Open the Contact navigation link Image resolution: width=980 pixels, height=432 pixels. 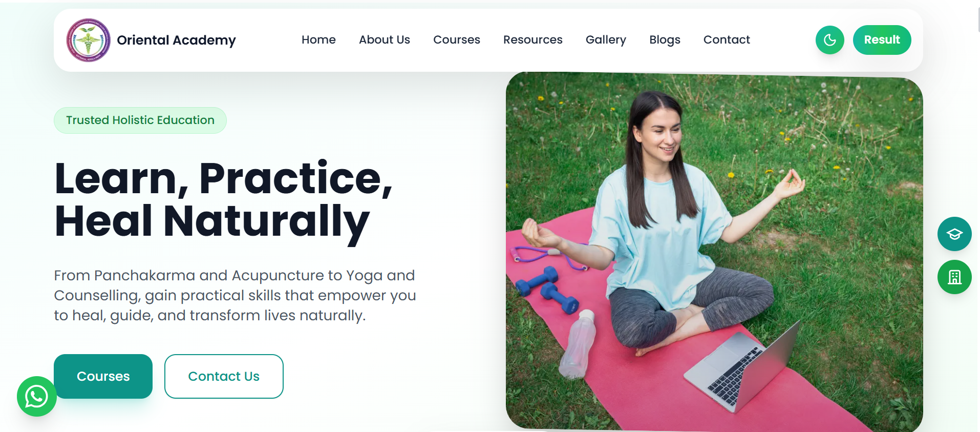pos(727,40)
